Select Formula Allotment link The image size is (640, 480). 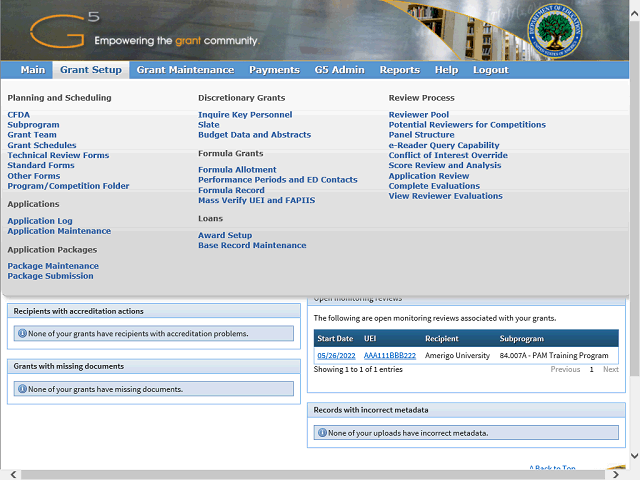click(x=237, y=170)
